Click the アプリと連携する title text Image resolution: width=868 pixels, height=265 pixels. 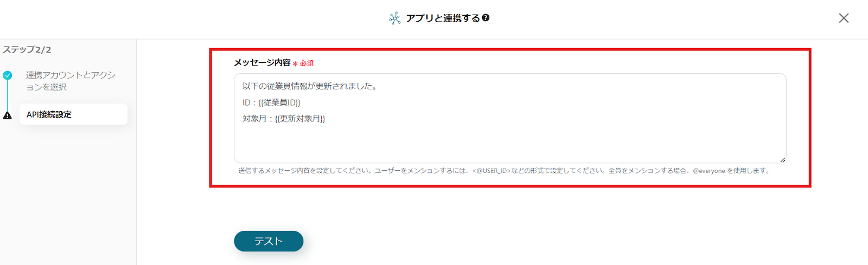tap(443, 18)
